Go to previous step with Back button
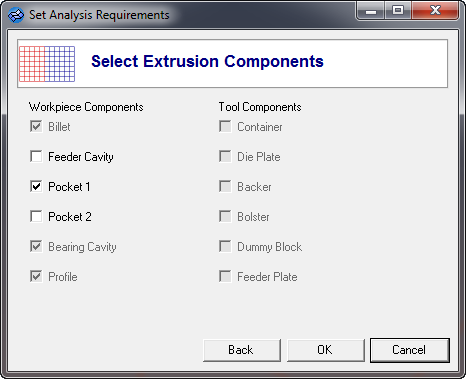466x379 pixels. click(242, 350)
